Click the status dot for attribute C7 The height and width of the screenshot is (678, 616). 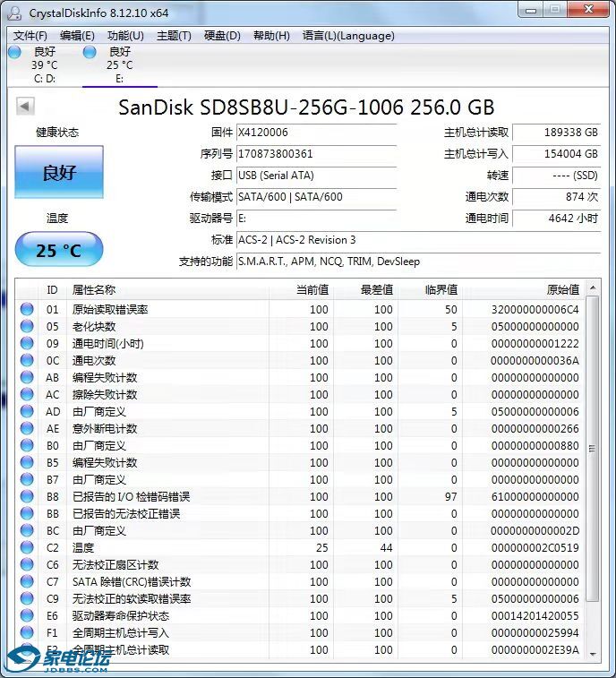27,581
